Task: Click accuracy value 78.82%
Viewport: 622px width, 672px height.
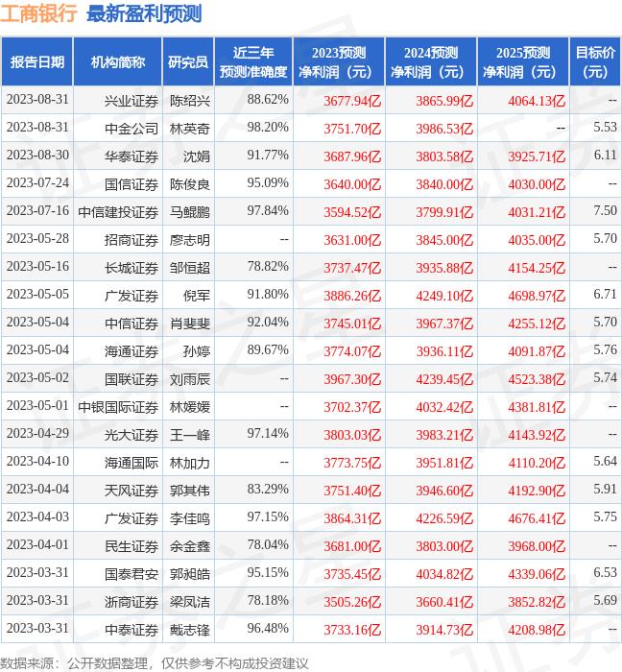Action: click(268, 267)
